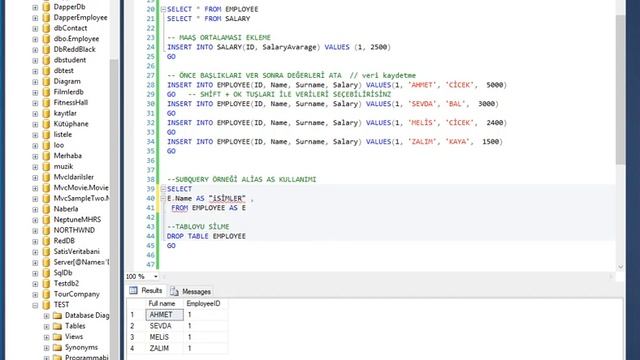Select the TourCompany database icon
The width and height of the screenshot is (640, 360).
coord(46,294)
